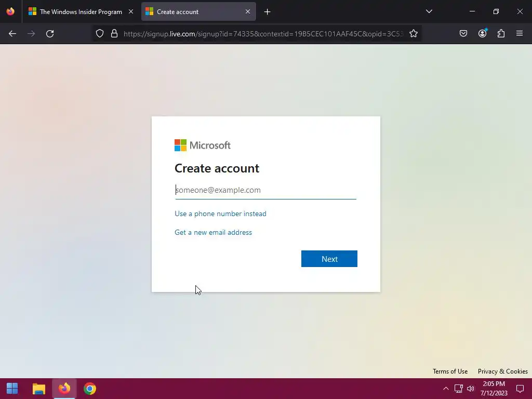Open the clock showing 2:05 PM
The height and width of the screenshot is (399, 532).
[494, 389]
